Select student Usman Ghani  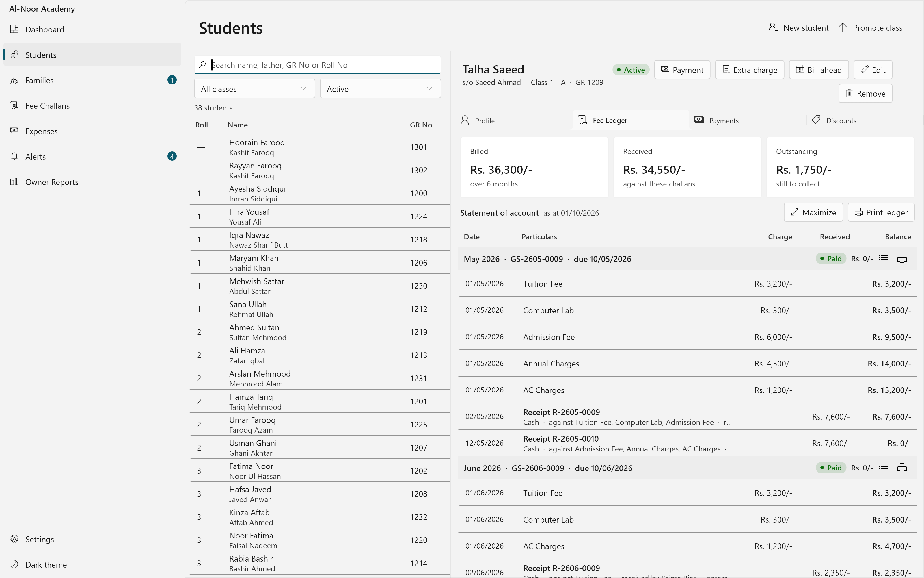tap(320, 448)
